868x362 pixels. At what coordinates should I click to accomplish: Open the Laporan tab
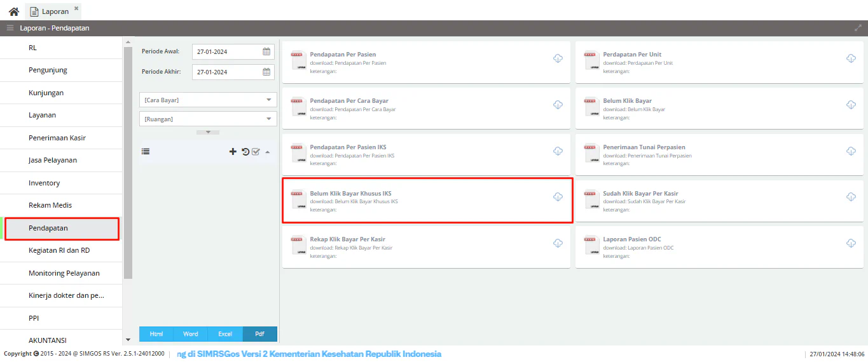(x=55, y=11)
